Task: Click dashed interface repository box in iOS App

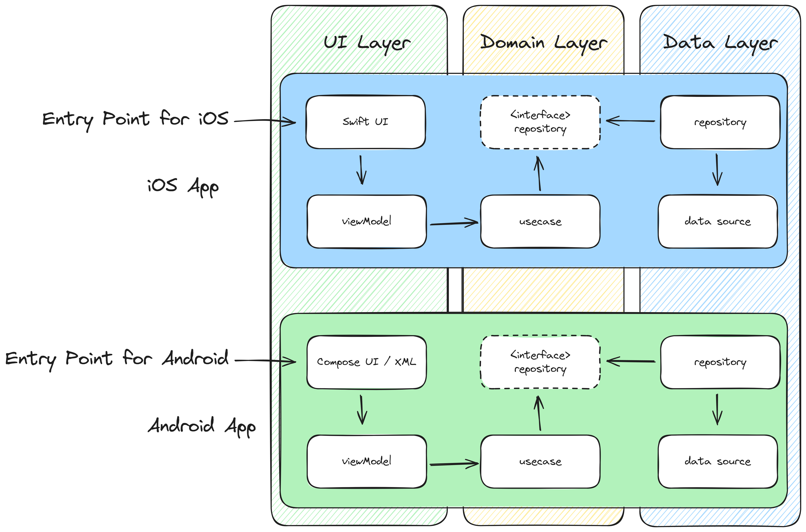Action: tap(540, 122)
